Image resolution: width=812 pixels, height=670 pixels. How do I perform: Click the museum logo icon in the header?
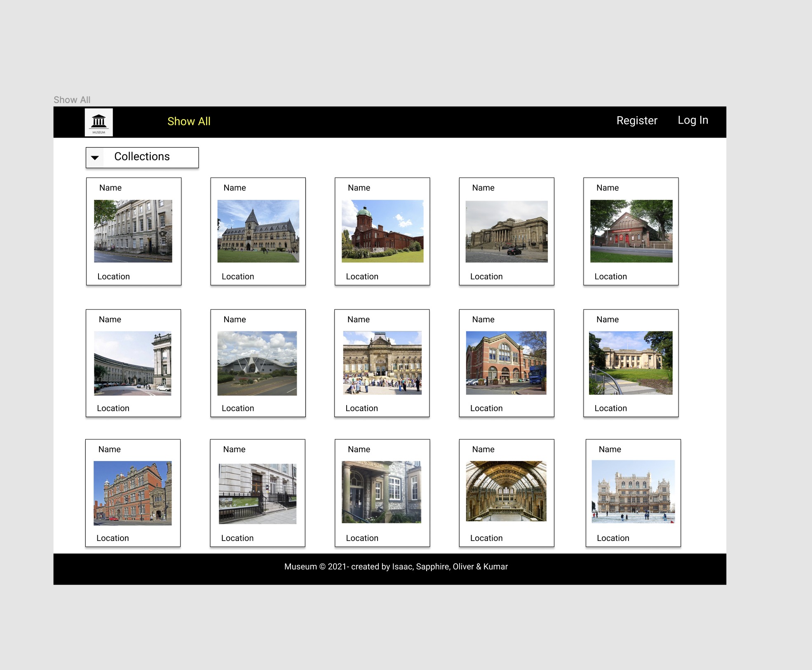click(99, 122)
